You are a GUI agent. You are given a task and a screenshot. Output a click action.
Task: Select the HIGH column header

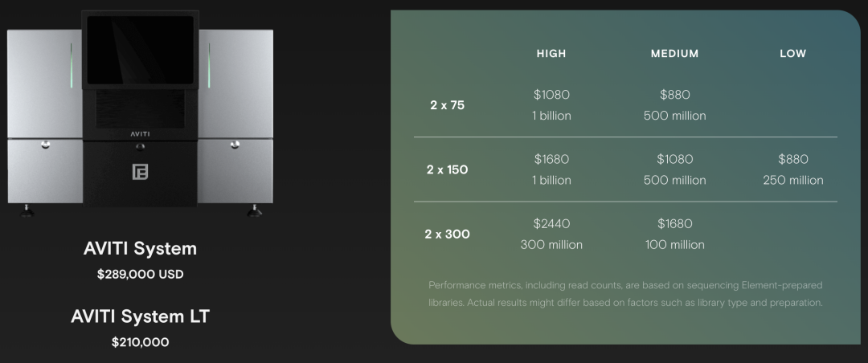pos(551,54)
